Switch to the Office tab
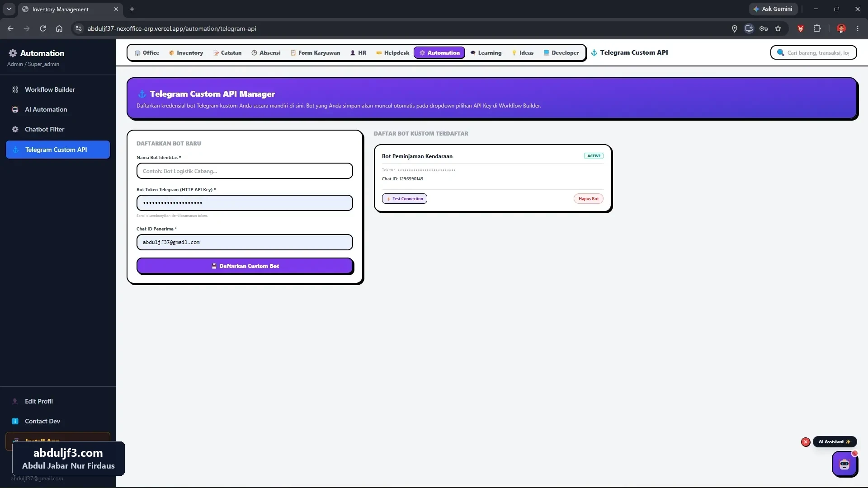Screen dimensions: 868x488 pos(146,53)
